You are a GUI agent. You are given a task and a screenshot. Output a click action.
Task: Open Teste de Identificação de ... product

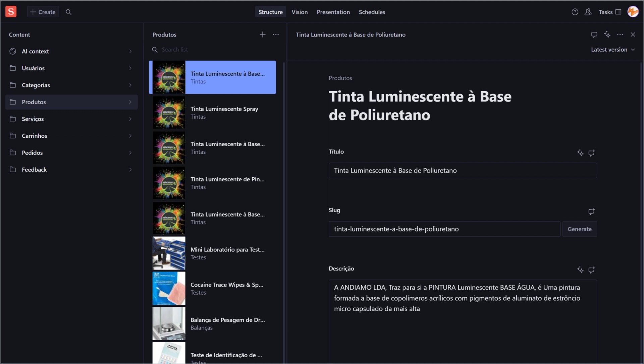(x=212, y=353)
